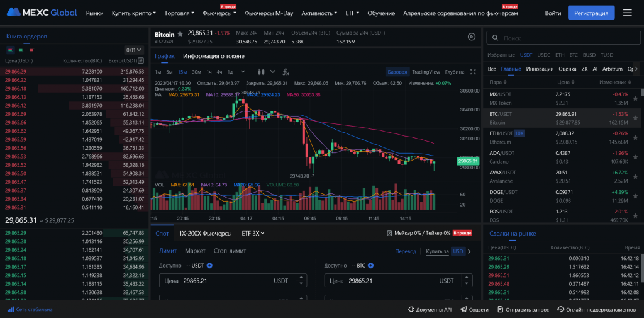Add Bitcoin to favorites with star icon

(x=180, y=33)
